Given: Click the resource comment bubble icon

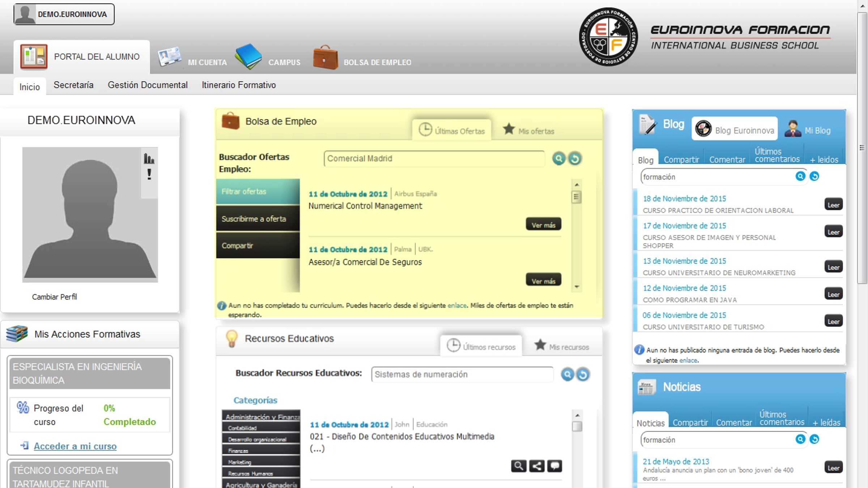Looking at the screenshot, I should coord(554,466).
